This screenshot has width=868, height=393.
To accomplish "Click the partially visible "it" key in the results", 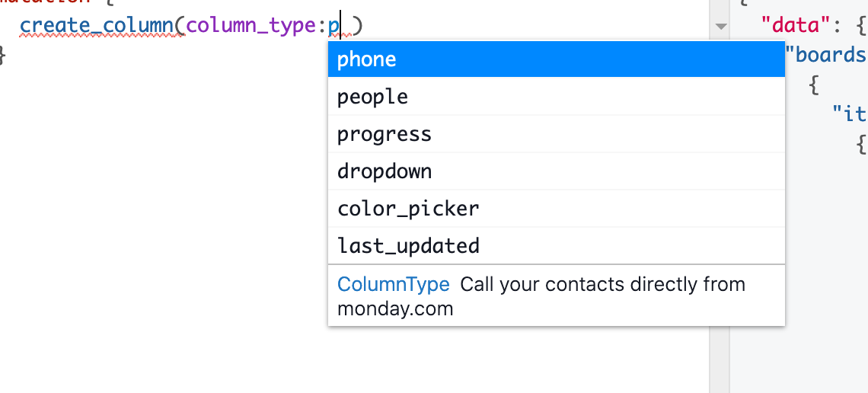I will click(x=850, y=113).
